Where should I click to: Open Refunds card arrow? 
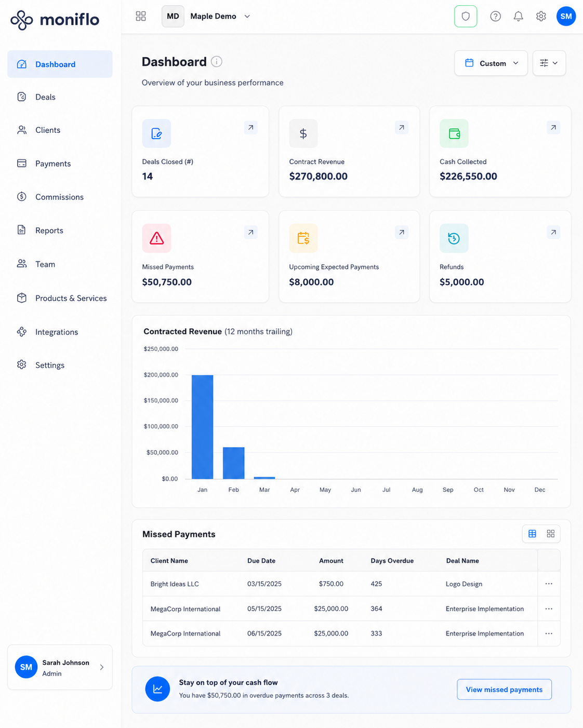click(x=553, y=232)
